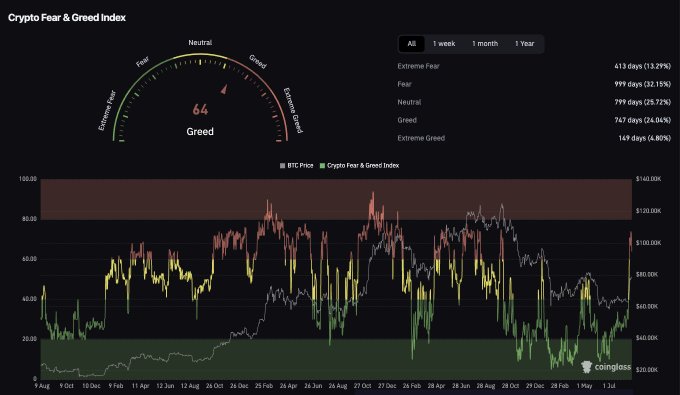Click the $20.00K price axis label

pos(647,370)
